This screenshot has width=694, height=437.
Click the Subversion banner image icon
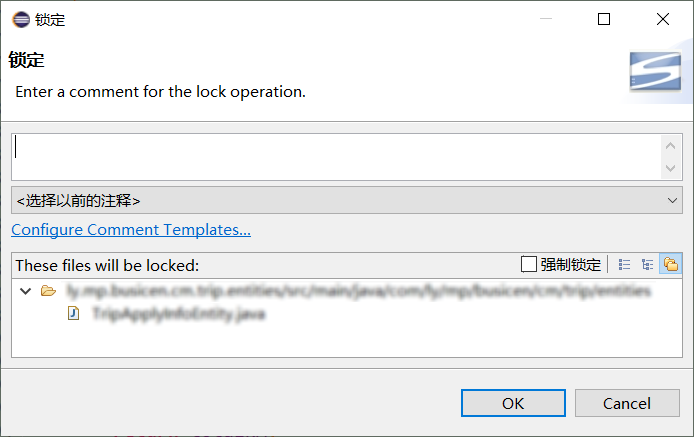point(655,71)
